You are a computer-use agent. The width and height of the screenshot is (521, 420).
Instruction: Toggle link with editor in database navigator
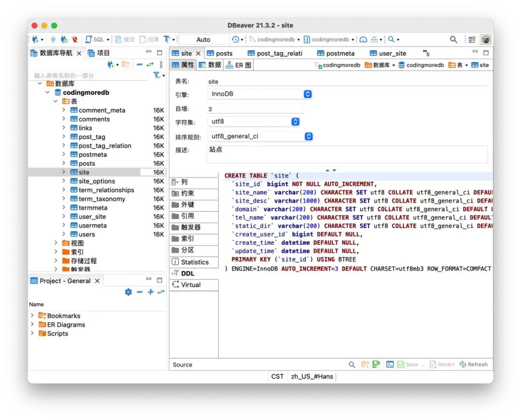click(150, 65)
